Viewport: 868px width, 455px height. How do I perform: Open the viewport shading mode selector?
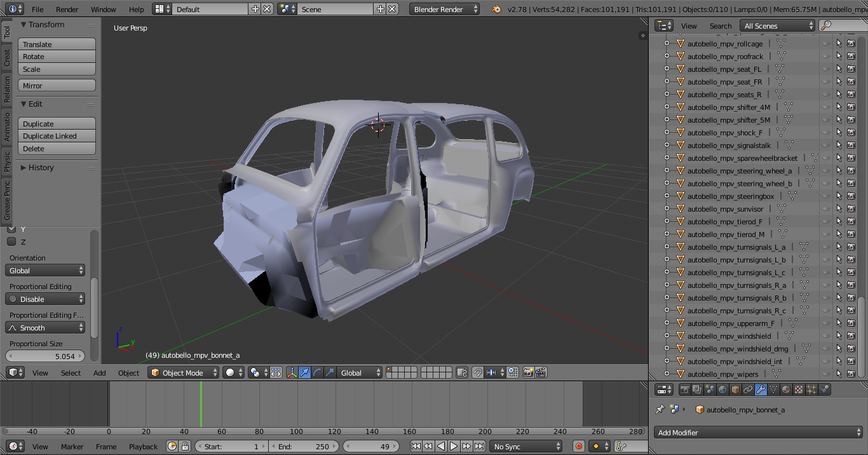[x=233, y=373]
